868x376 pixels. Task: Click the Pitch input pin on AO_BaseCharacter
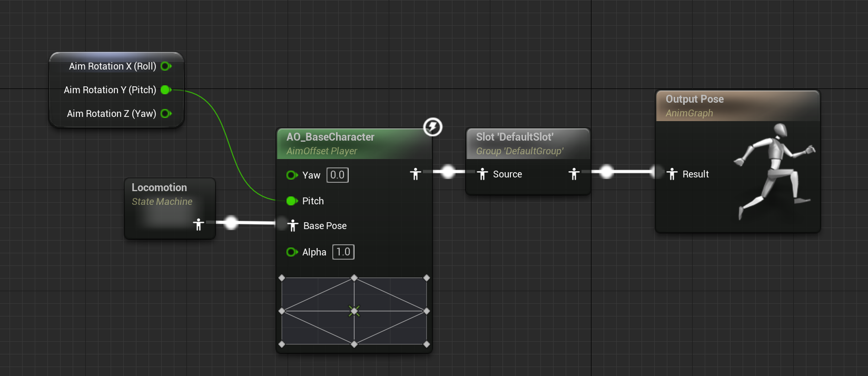[x=292, y=201]
